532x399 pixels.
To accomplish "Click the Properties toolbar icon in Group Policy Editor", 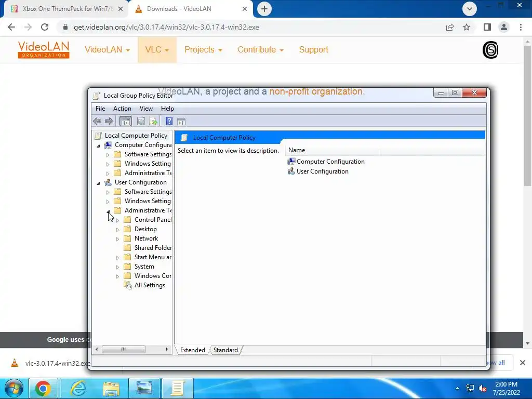I will [x=141, y=121].
